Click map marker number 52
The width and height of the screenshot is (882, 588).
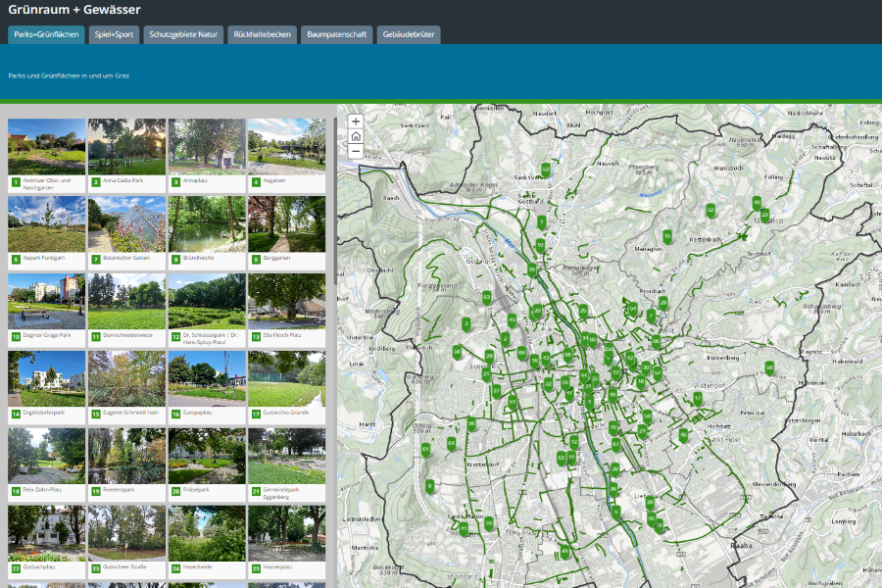[710, 210]
